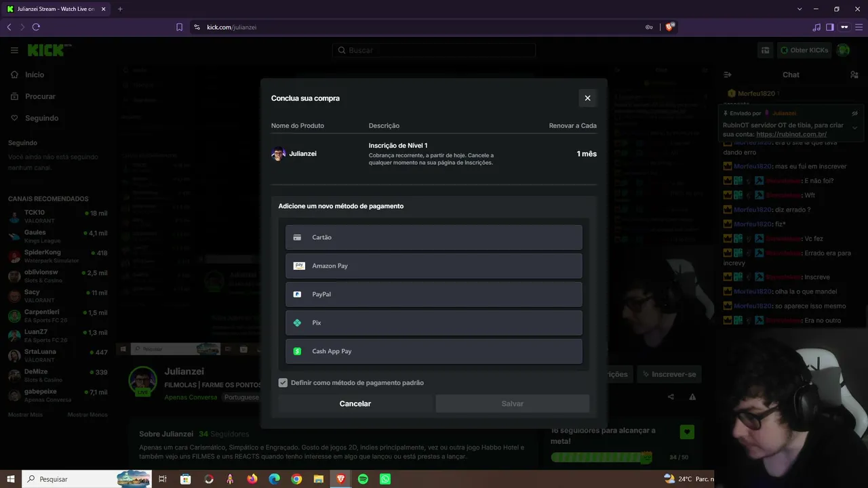868x488 pixels.
Task: Click the Cancelar button
Action: [x=355, y=403]
